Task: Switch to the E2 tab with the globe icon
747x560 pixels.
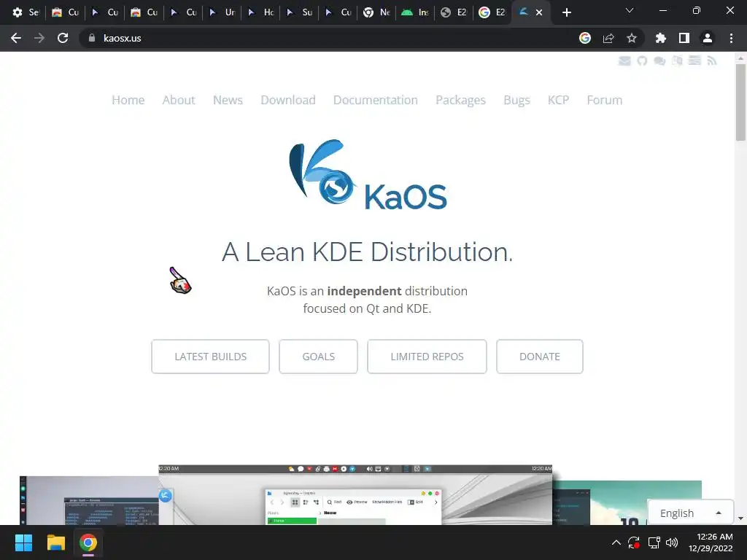Action: click(x=454, y=12)
